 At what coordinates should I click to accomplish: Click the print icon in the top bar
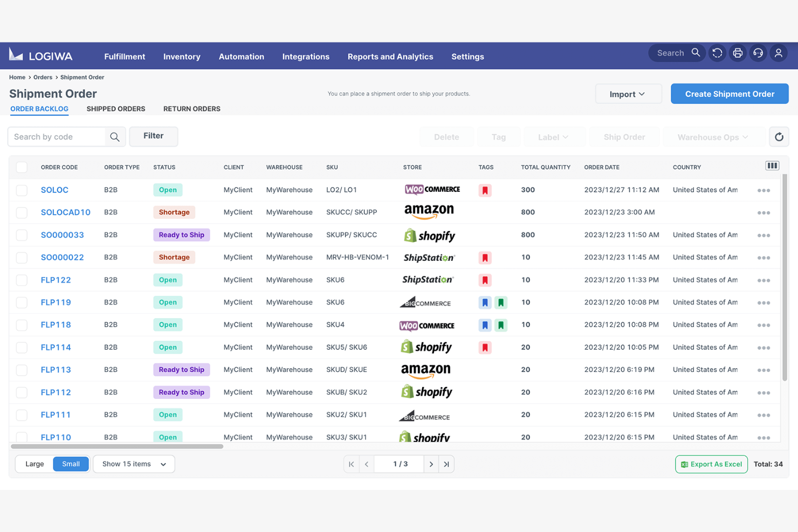pyautogui.click(x=738, y=53)
